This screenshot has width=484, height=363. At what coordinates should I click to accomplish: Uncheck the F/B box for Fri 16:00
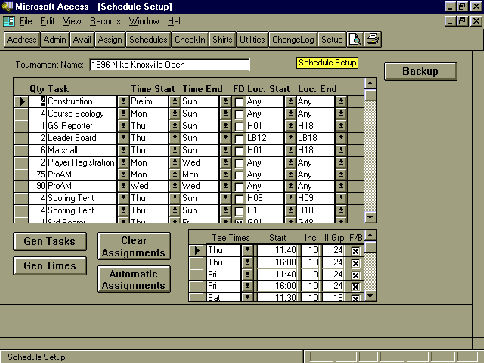355,287
